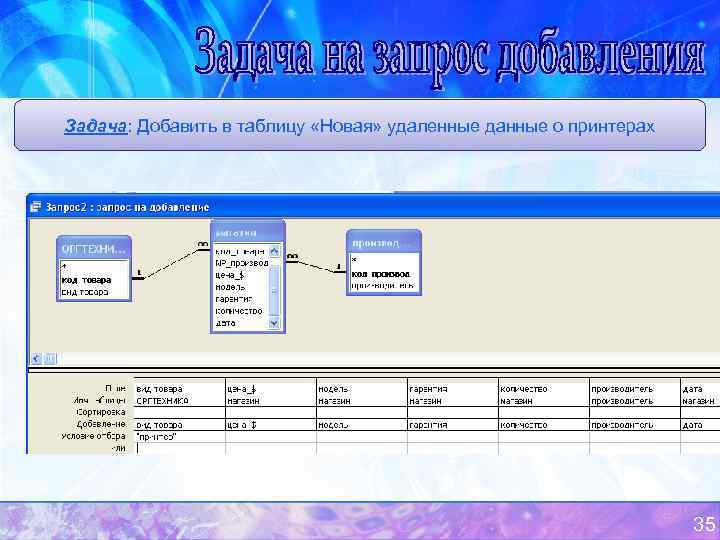Viewport: 720px width, 540px height.
Task: Click the slide number 35
Action: pyautogui.click(x=703, y=524)
